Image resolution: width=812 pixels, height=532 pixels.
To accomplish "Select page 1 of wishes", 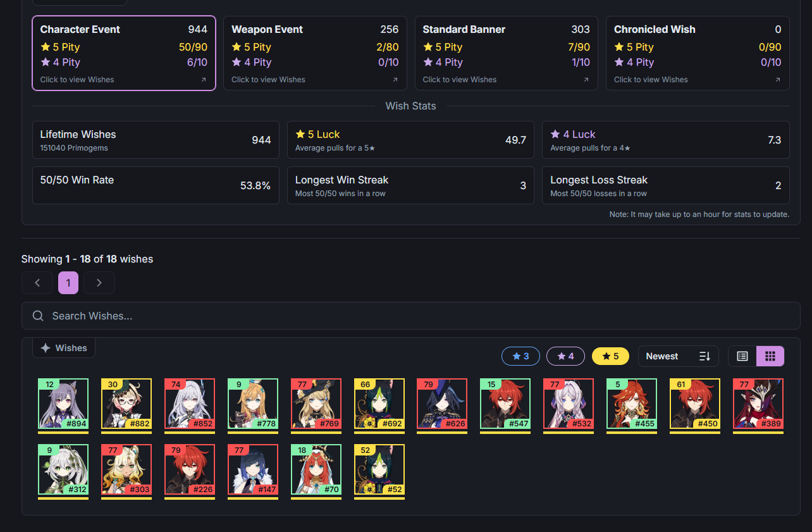I will [68, 283].
